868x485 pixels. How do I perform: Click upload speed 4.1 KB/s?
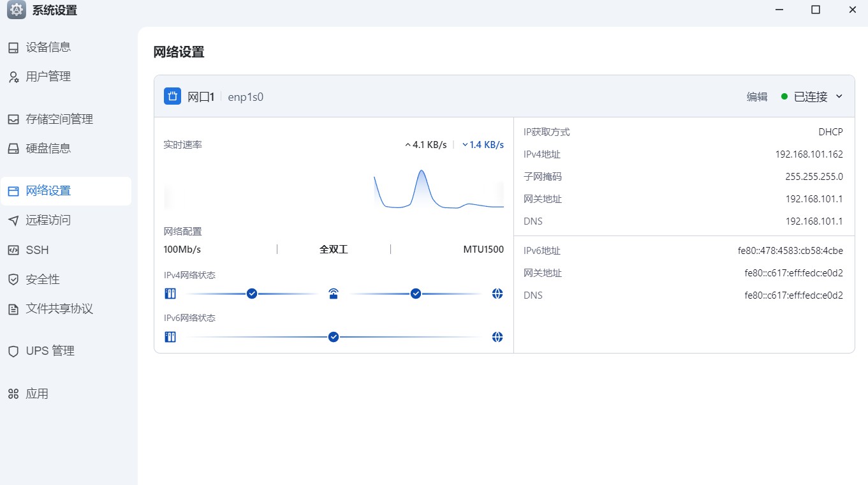(x=425, y=145)
